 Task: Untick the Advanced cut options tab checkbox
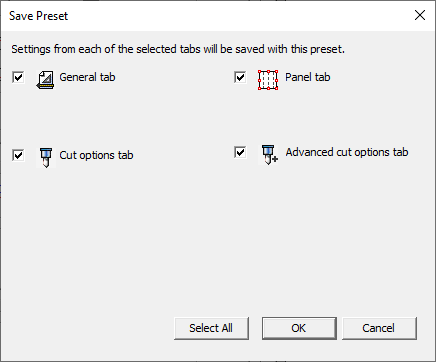240,152
